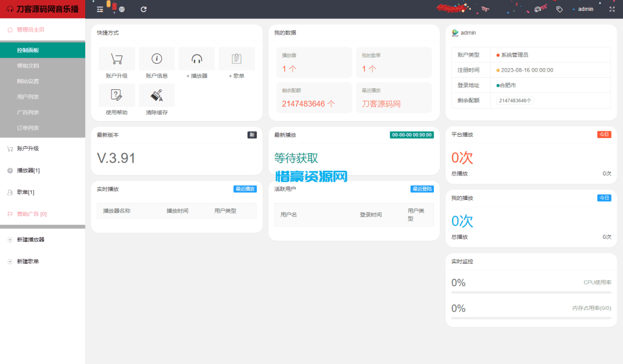Click the 最近播放 badge in 实时播放 panel
This screenshot has height=364, width=623.
245,189
